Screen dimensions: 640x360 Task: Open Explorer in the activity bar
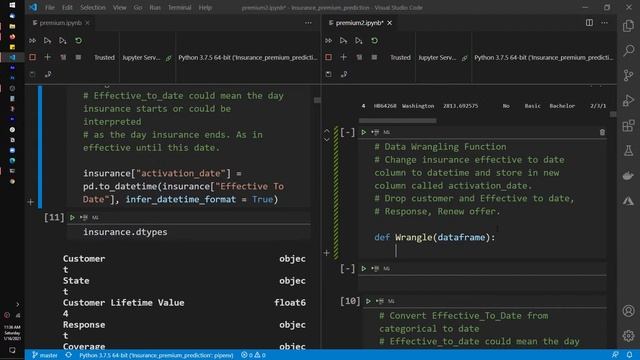[629, 26]
